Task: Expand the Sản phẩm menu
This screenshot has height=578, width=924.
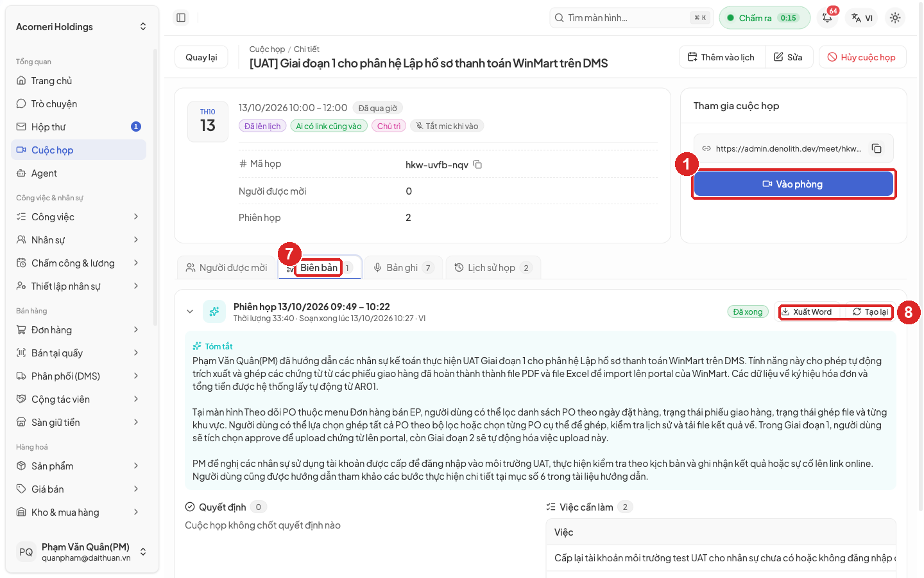Action: (x=79, y=466)
